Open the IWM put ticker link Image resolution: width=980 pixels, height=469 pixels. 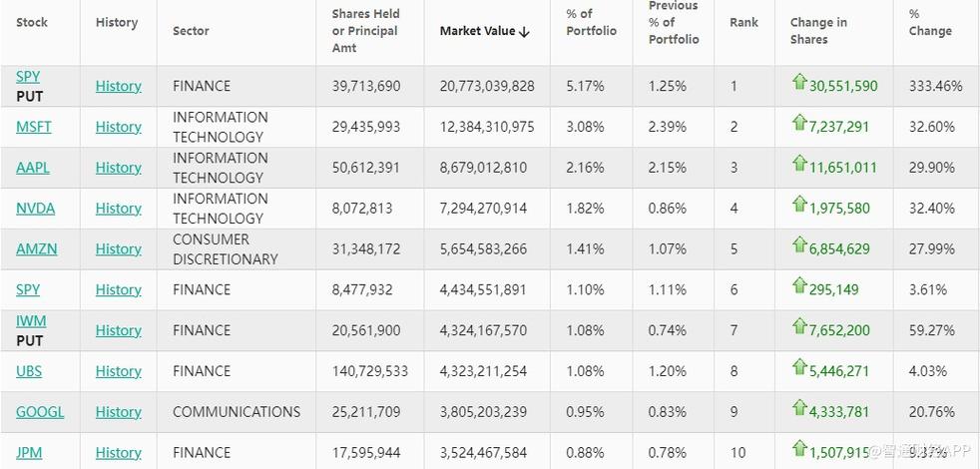tap(31, 321)
